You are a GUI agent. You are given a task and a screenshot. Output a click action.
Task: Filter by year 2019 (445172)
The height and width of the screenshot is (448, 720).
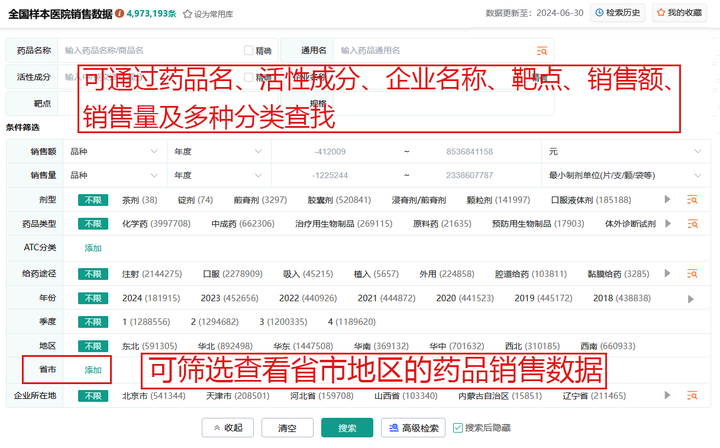[543, 298]
